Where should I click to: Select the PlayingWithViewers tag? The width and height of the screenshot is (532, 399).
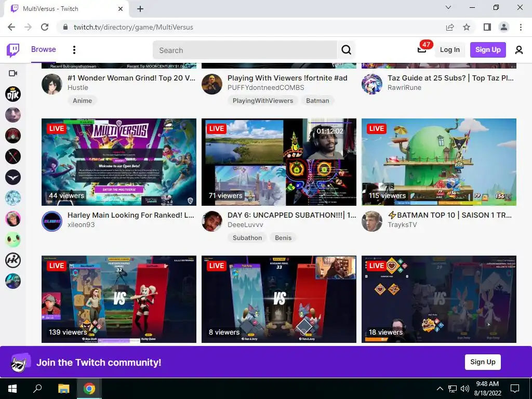263,101
